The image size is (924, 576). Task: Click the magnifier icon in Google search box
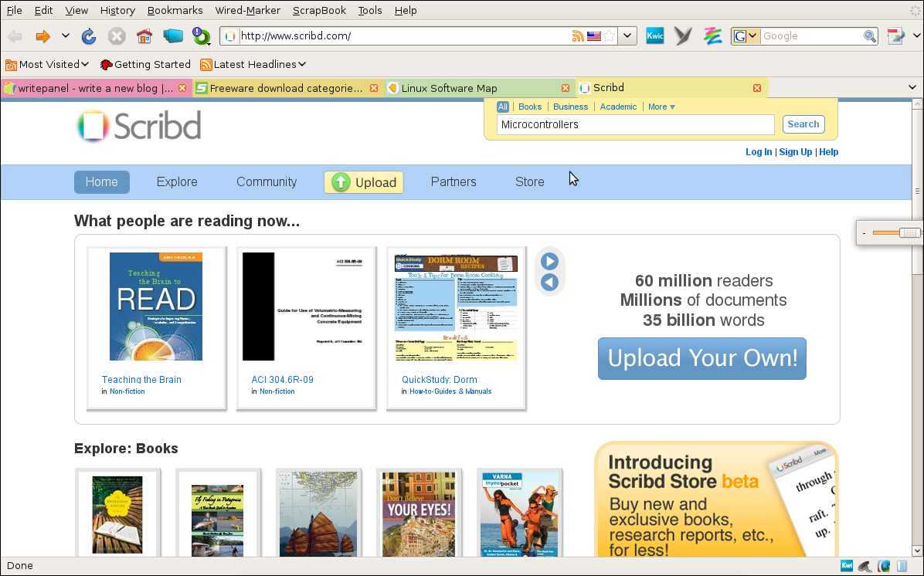tap(869, 36)
